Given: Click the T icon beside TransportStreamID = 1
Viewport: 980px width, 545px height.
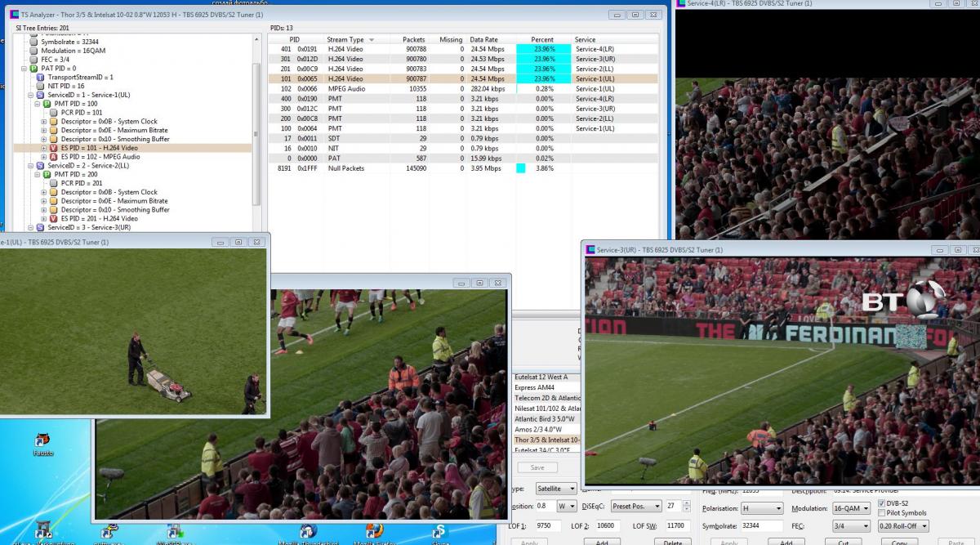Looking at the screenshot, I should coord(41,78).
